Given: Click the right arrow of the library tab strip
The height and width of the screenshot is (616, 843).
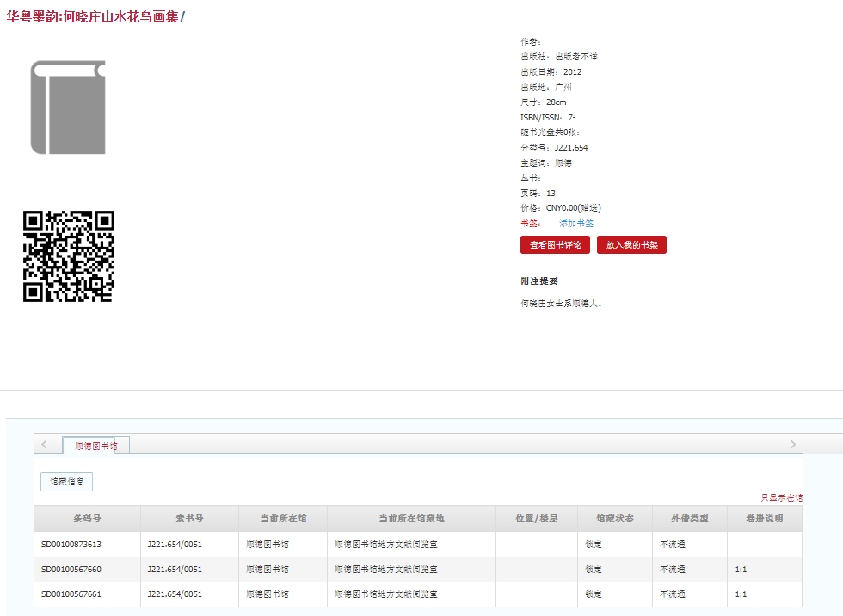Looking at the screenshot, I should 793,445.
